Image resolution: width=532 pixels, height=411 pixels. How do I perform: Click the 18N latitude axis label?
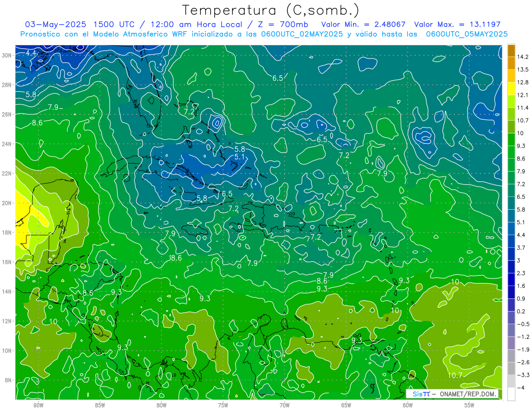(7, 232)
